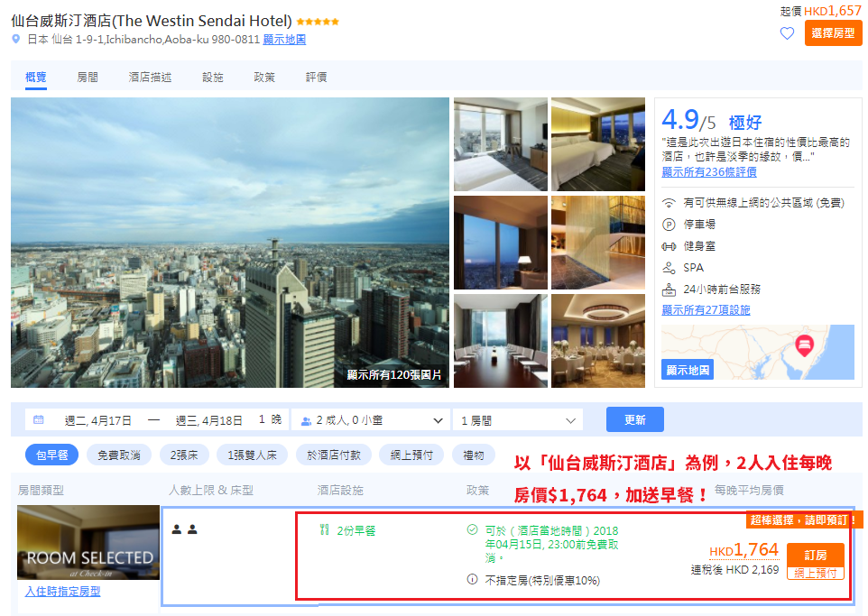
Task: Click the location pin icon beside address
Action: (16, 40)
